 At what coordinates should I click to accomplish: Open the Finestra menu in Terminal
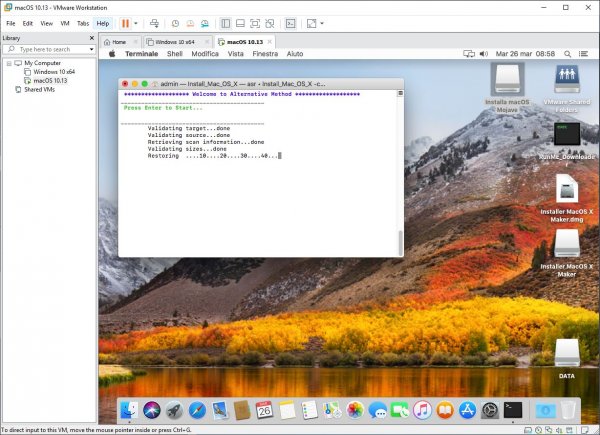[265, 54]
